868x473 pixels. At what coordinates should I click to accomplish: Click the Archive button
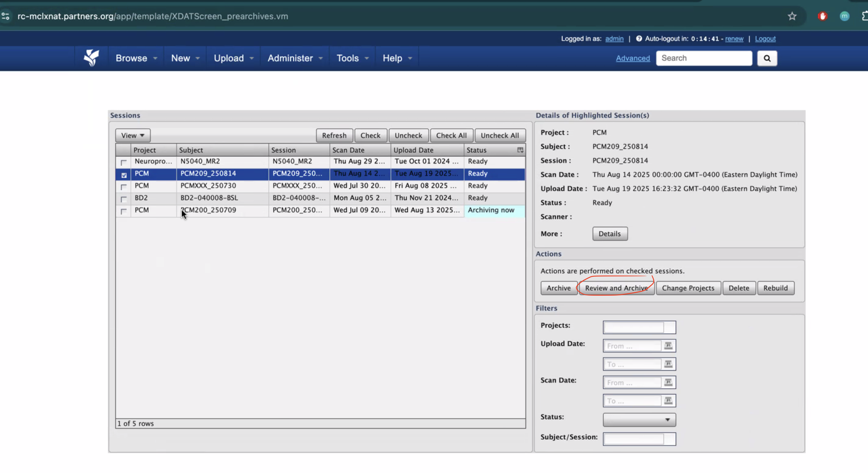(558, 288)
